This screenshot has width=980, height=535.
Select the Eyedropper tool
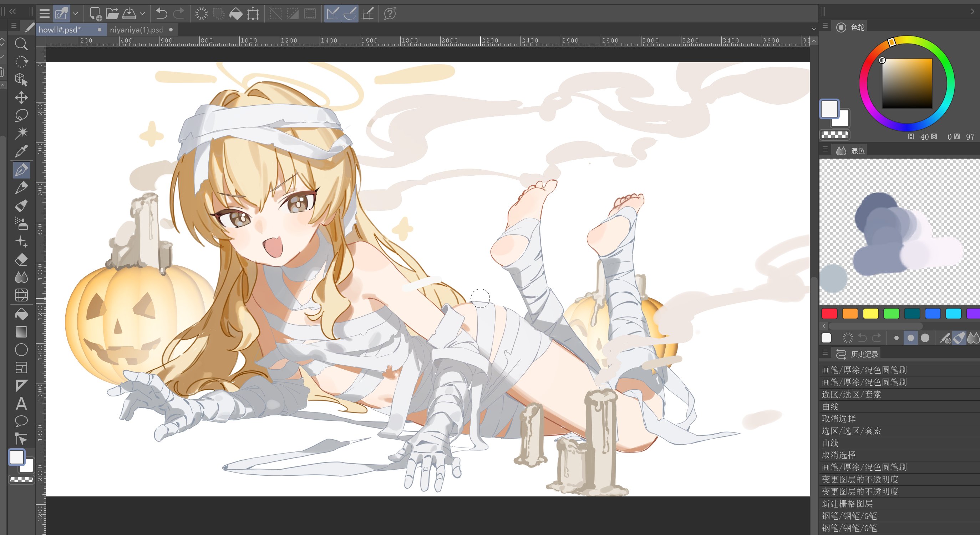tap(21, 151)
